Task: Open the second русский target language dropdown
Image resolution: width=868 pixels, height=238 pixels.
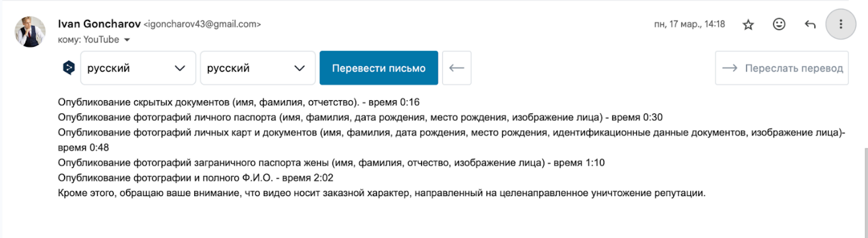Action: click(x=257, y=68)
